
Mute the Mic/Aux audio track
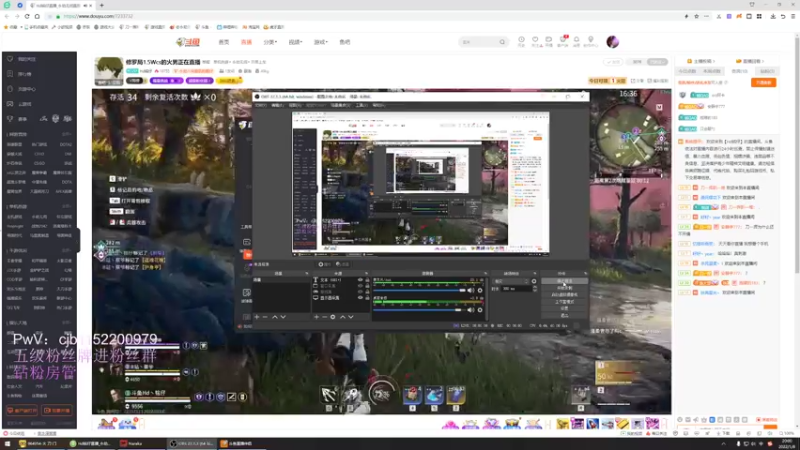pos(471,290)
